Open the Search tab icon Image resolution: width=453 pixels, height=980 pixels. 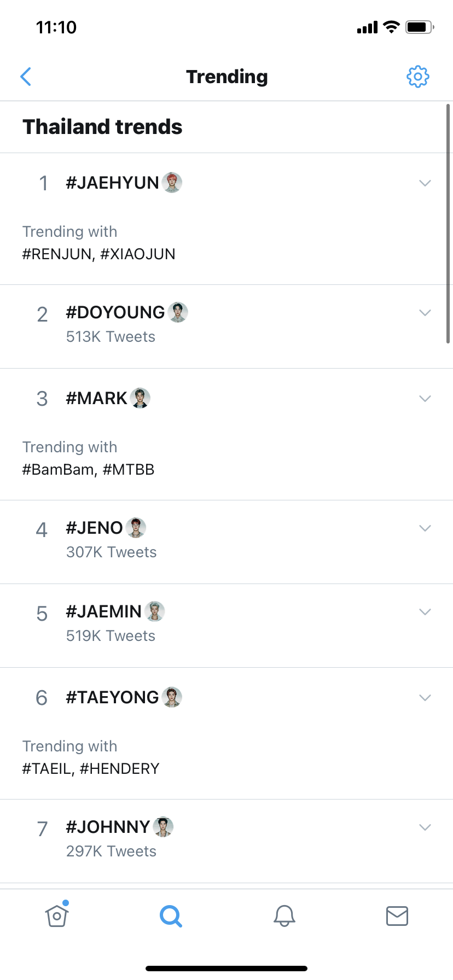pyautogui.click(x=171, y=915)
